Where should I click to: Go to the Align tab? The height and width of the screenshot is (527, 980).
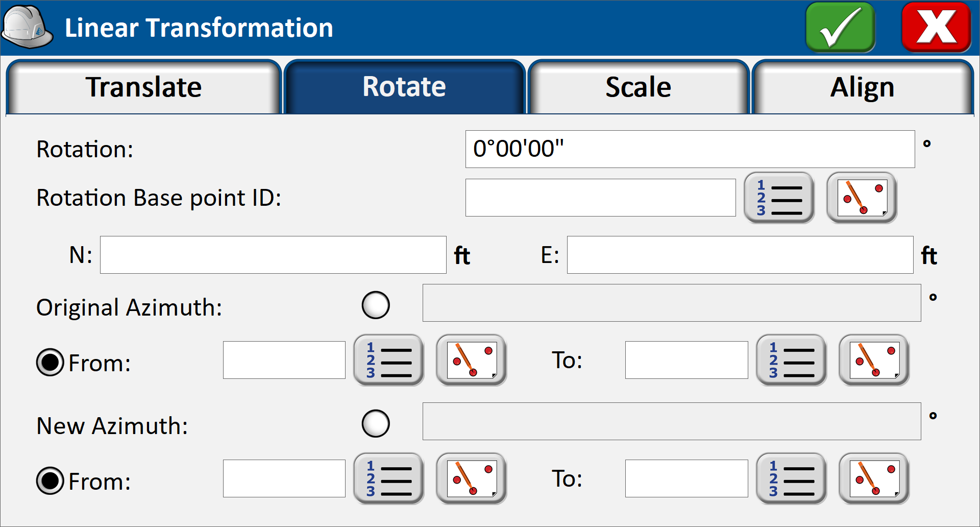(862, 87)
